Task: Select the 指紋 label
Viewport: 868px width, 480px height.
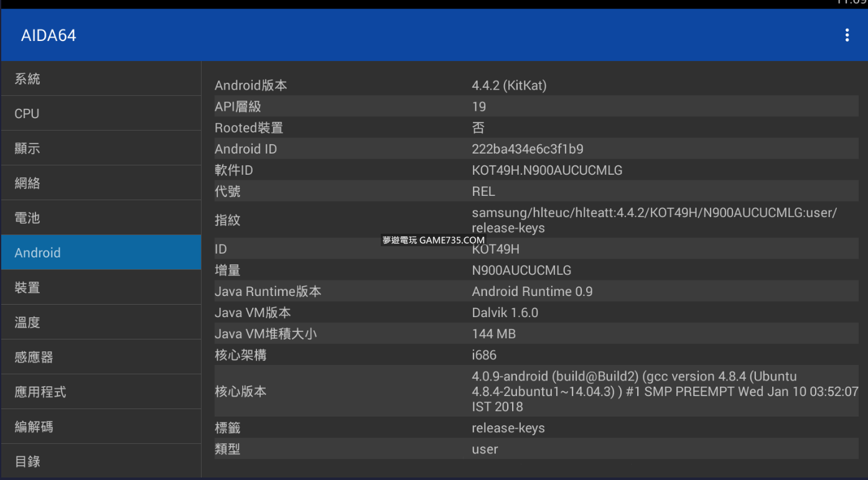Action: tap(228, 220)
